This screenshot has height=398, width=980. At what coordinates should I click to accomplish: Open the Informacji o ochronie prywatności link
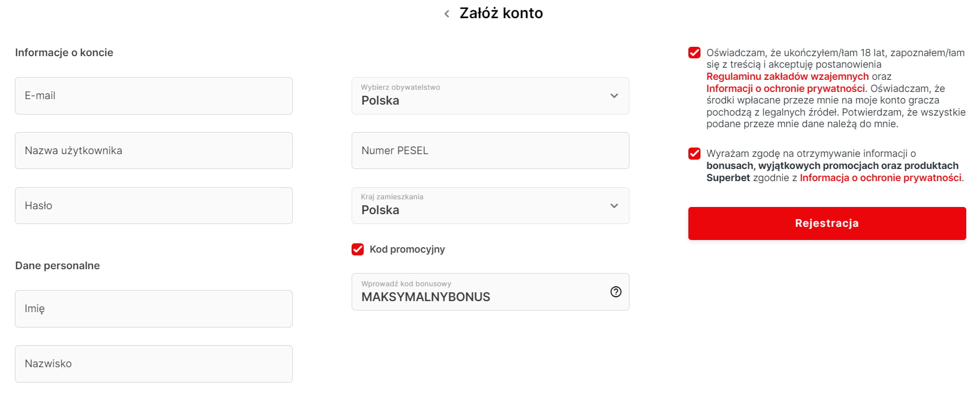(785, 89)
